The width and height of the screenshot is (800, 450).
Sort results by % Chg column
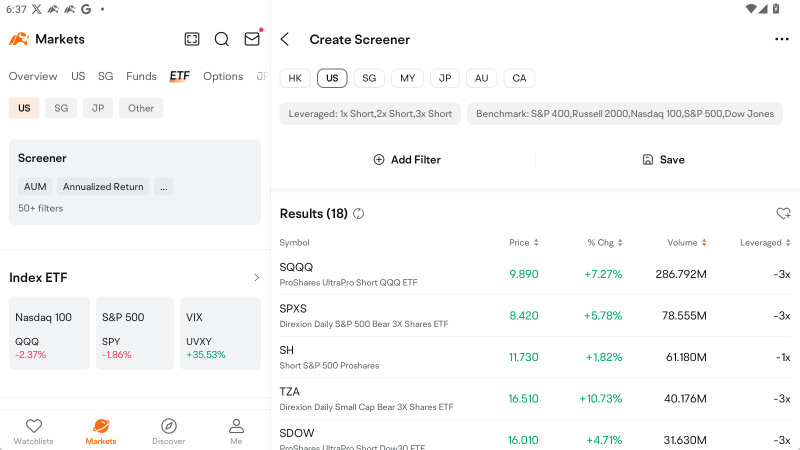[x=605, y=243]
